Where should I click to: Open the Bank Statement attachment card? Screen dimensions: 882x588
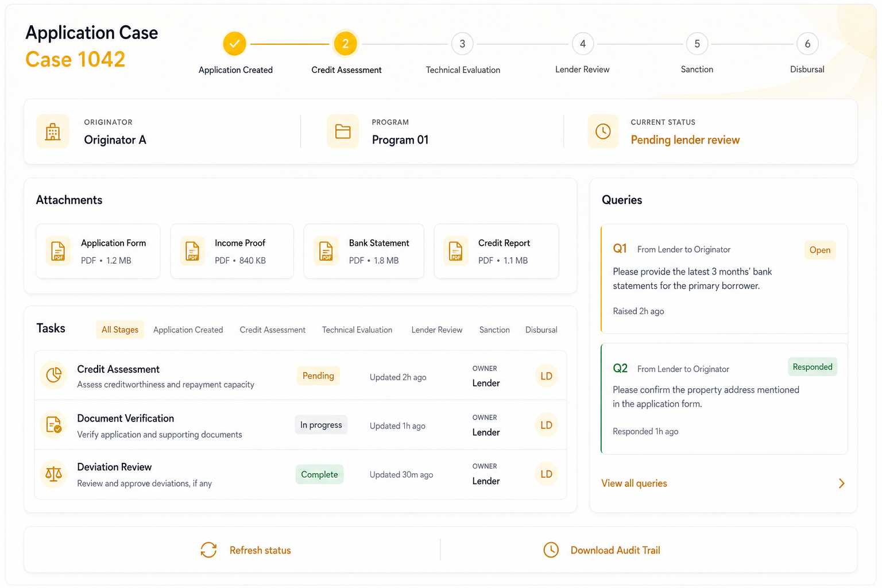tap(364, 252)
